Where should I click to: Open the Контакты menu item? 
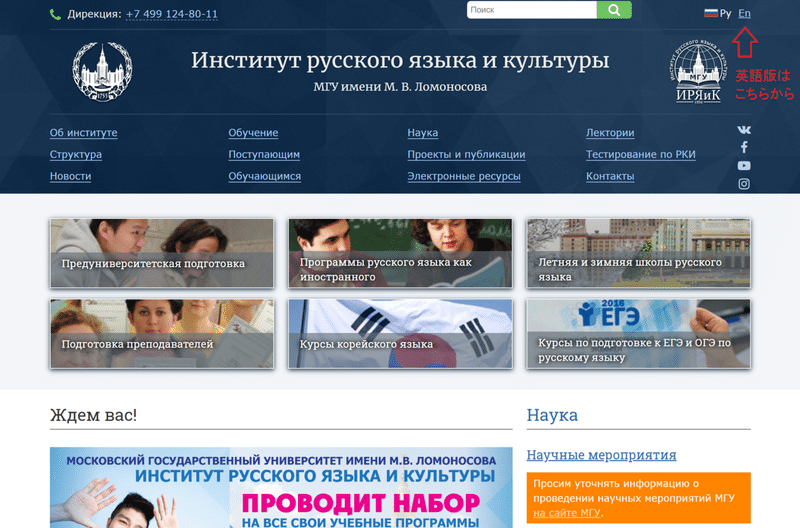tap(610, 177)
